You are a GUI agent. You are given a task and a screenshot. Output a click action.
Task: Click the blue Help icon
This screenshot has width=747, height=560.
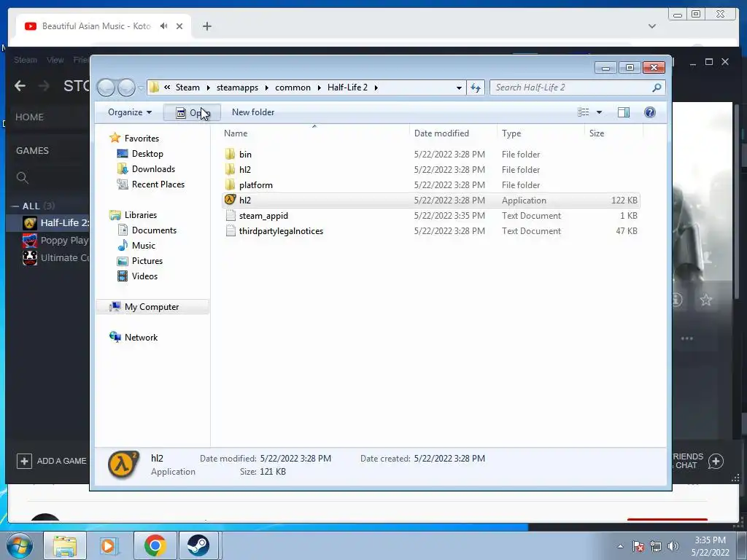click(650, 112)
